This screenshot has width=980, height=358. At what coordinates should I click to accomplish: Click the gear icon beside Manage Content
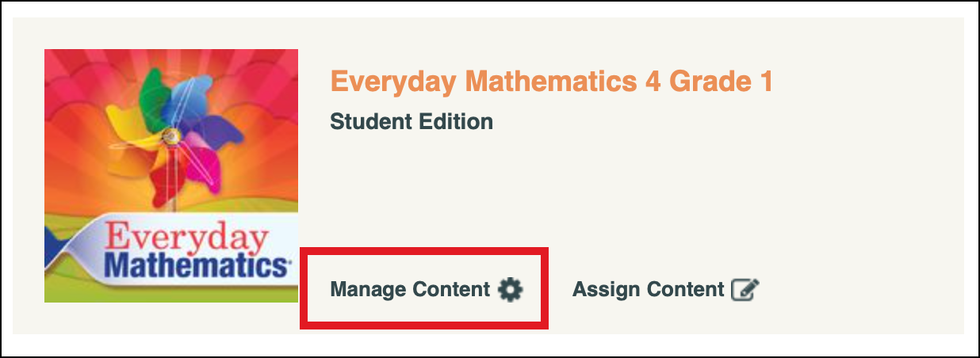pyautogui.click(x=511, y=290)
